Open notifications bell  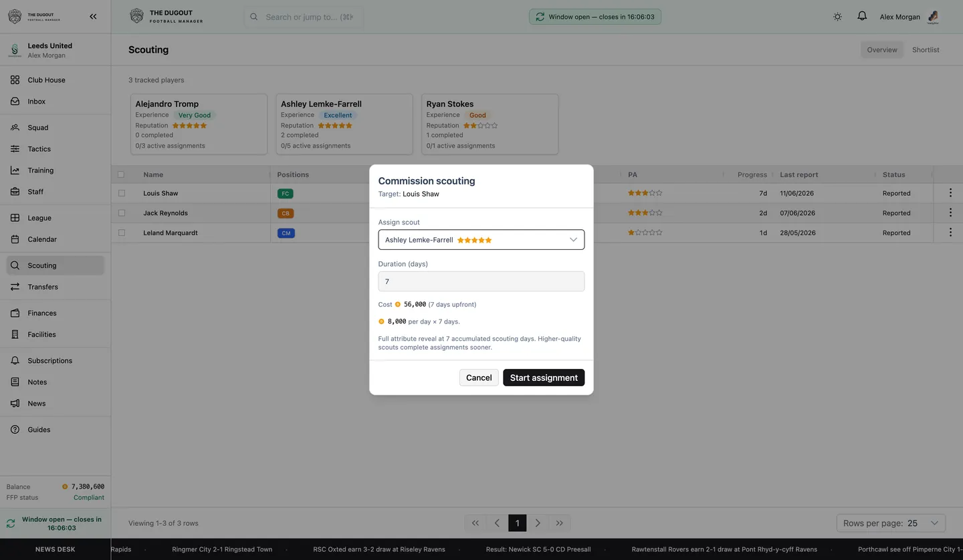(862, 17)
